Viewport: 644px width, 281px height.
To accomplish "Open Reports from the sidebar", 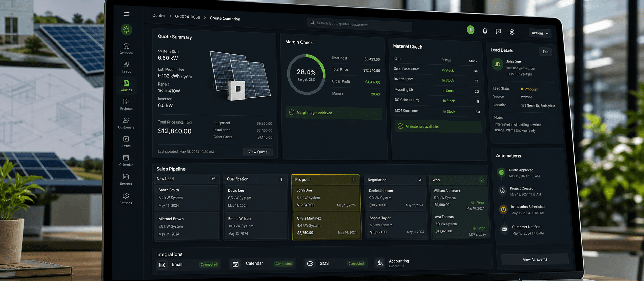I will point(126,180).
